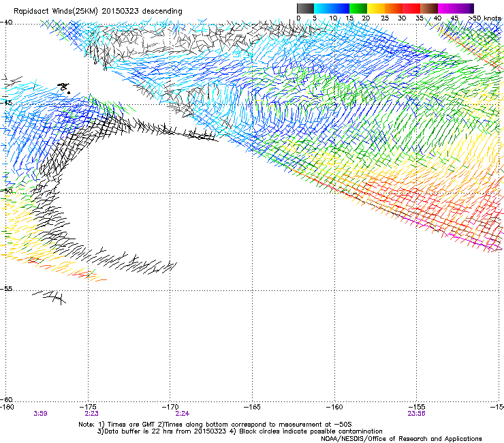This screenshot has height=443, width=504.
Task: Click the -180 longitude axis label
Action: 7,407
